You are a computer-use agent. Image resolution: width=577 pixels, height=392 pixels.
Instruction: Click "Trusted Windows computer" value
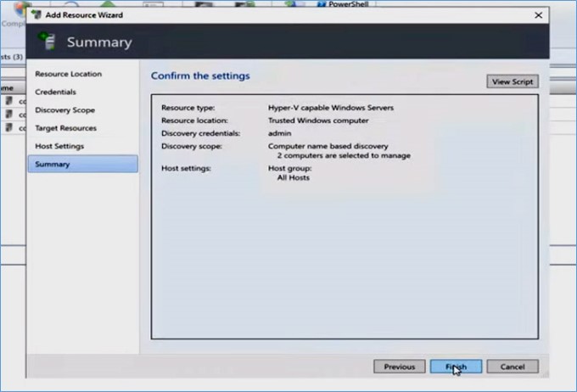pyautogui.click(x=318, y=120)
